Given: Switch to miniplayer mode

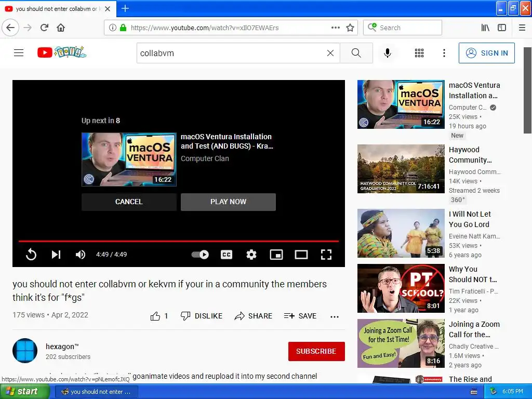Looking at the screenshot, I should click(x=276, y=255).
